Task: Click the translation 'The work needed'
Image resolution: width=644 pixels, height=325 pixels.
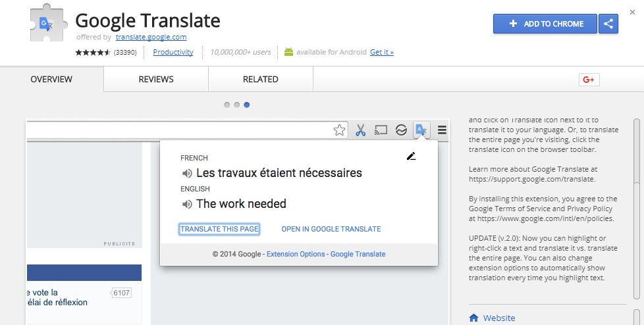Action: point(241,203)
